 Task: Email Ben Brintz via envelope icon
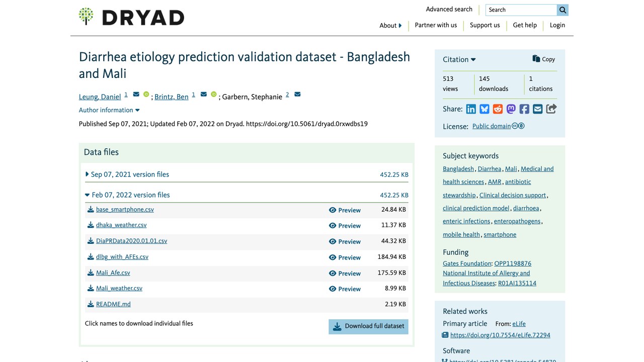tap(204, 95)
